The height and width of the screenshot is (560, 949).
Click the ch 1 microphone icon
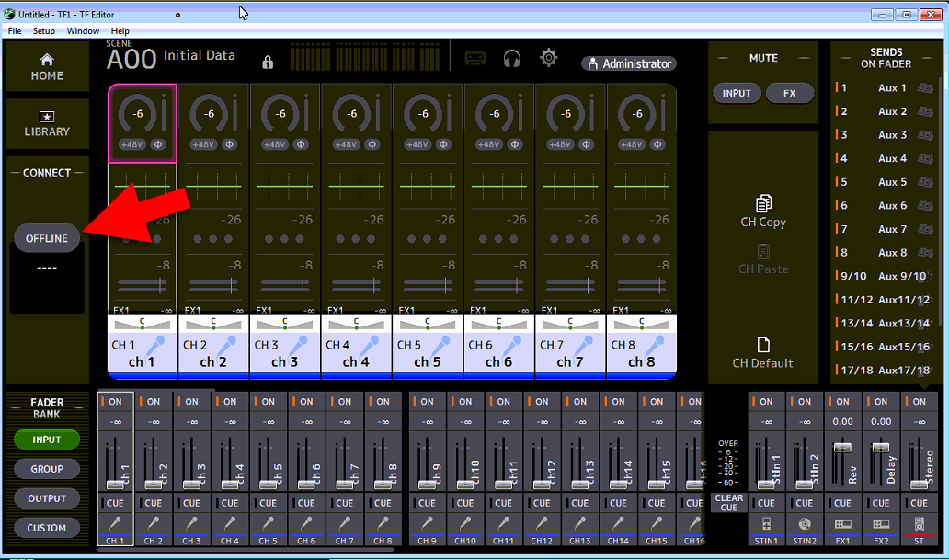pos(156,346)
